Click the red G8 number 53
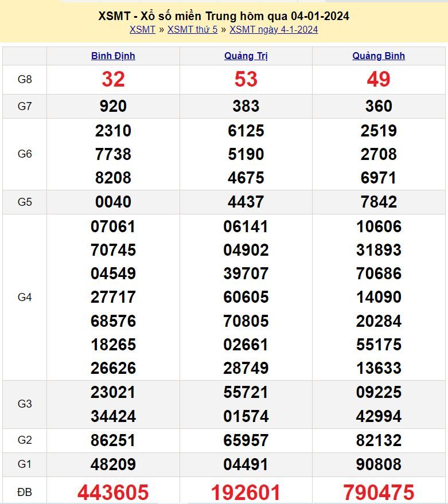The image size is (448, 504). (246, 79)
